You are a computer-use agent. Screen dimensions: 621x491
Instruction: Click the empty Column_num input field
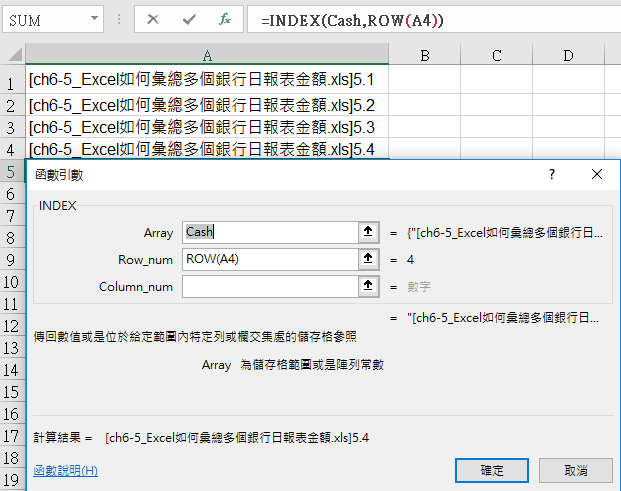270,286
